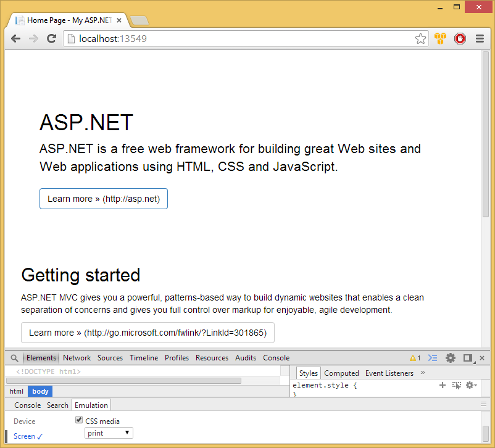Select Screen in the emulation sidebar
The height and width of the screenshot is (448, 495).
(x=28, y=436)
